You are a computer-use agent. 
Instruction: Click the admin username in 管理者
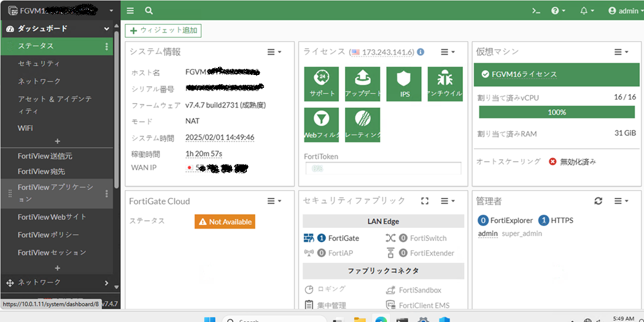(488, 234)
